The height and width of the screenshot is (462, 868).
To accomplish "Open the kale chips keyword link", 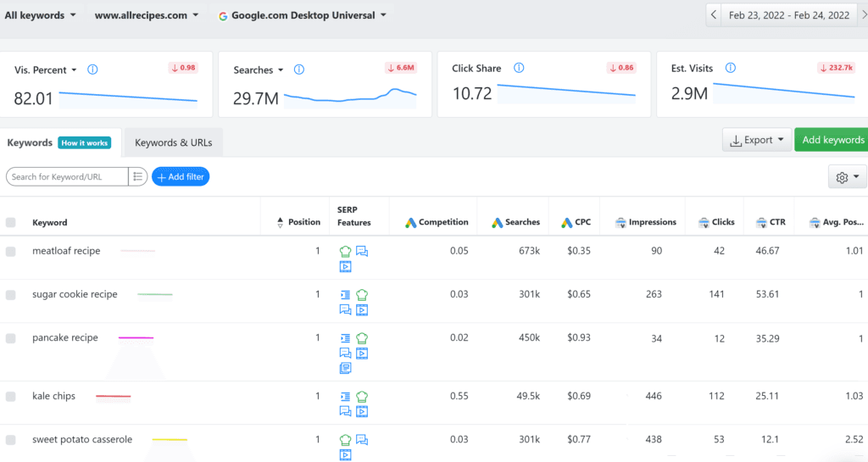I will 53,396.
